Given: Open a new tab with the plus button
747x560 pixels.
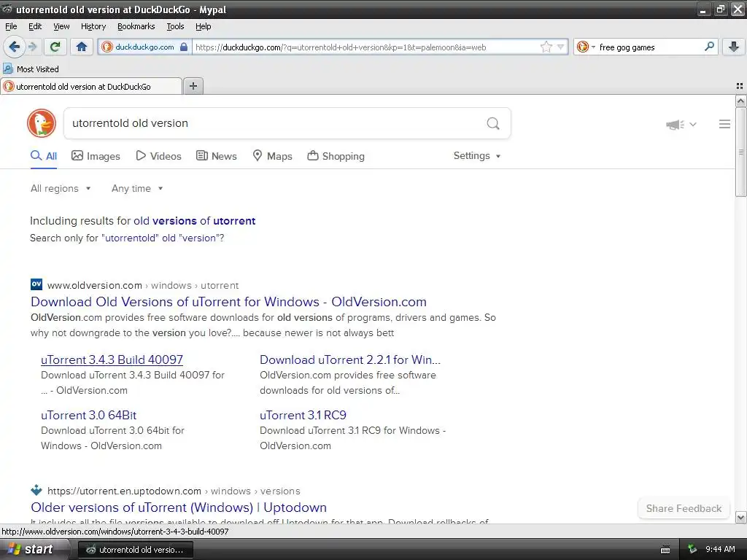Looking at the screenshot, I should [193, 86].
